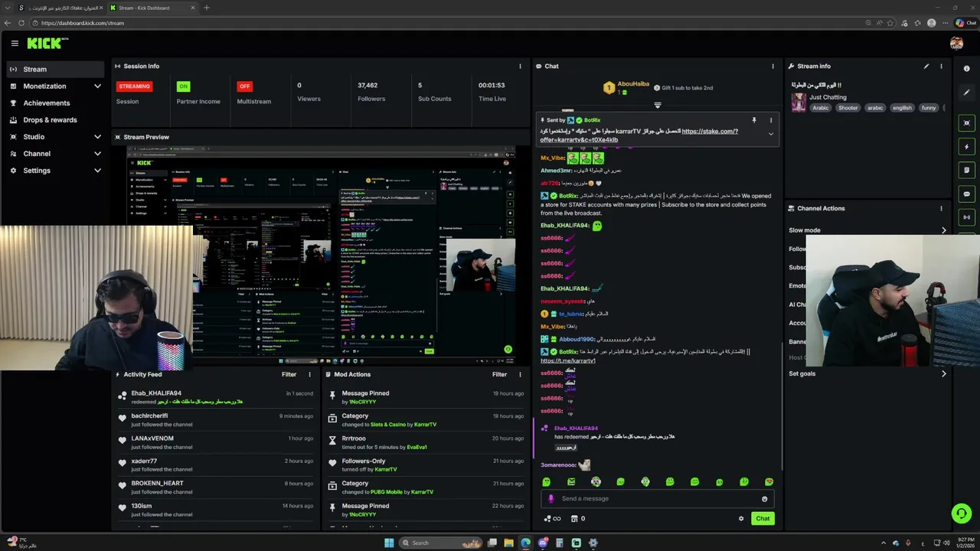Select Stream in the sidebar
Image resolution: width=980 pixels, height=551 pixels.
pyautogui.click(x=55, y=70)
